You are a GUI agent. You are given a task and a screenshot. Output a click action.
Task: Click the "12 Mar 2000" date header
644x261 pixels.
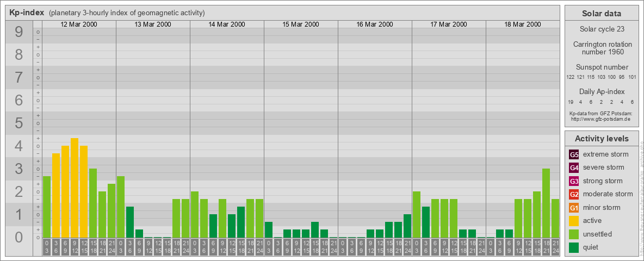[79, 24]
